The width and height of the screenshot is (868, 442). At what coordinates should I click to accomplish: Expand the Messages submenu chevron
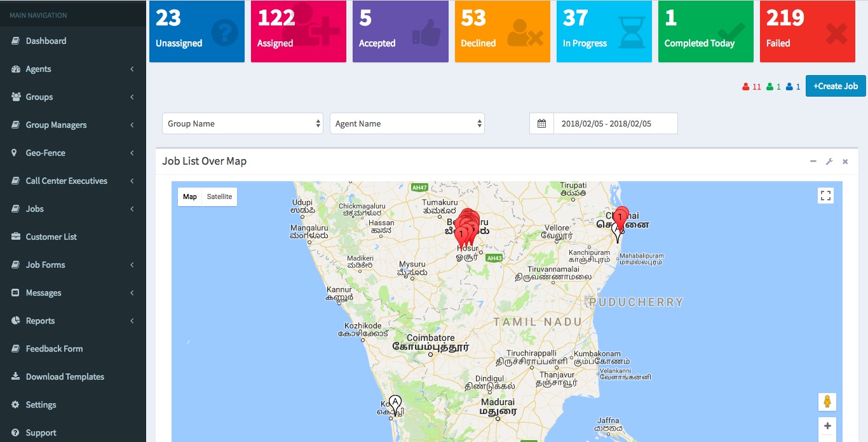pyautogui.click(x=132, y=293)
